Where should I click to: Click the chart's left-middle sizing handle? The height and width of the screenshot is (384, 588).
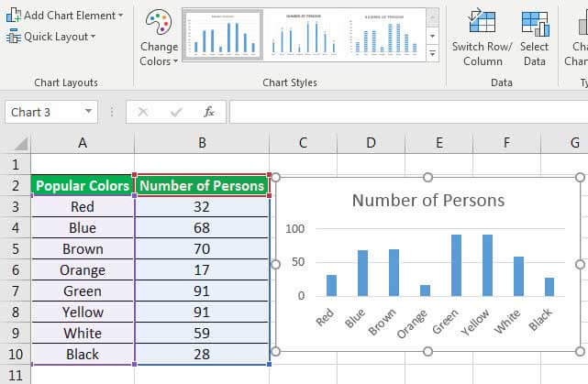275,265
